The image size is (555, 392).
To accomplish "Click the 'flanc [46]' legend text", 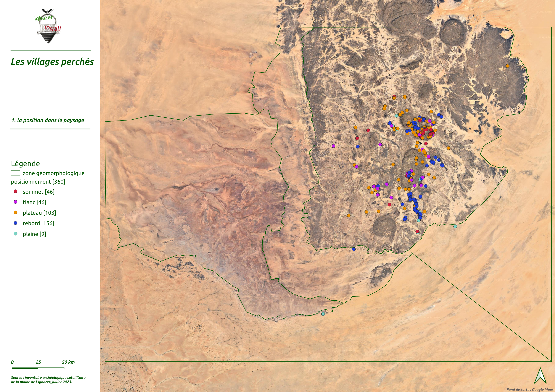I will point(34,202).
